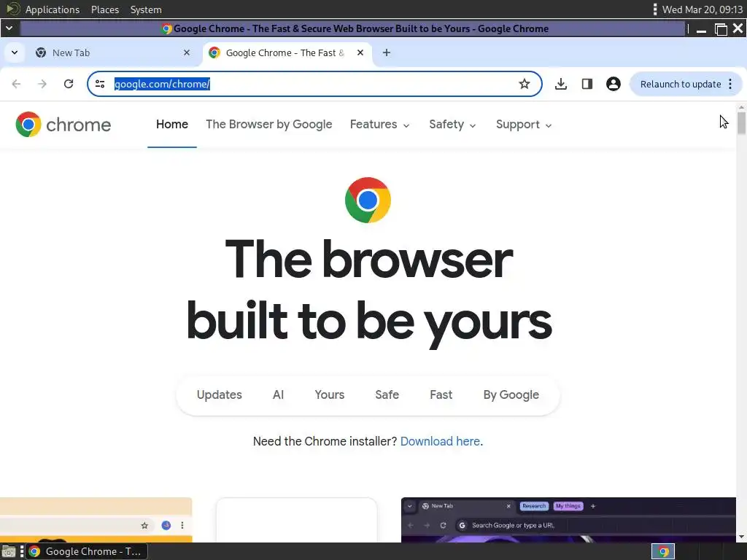
Task: Open the Applications menu
Action: click(x=53, y=9)
